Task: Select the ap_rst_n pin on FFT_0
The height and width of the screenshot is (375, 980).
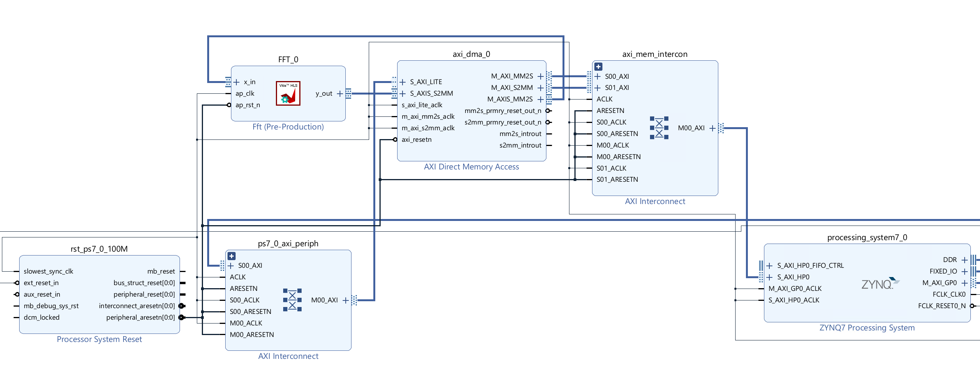Action: click(247, 105)
